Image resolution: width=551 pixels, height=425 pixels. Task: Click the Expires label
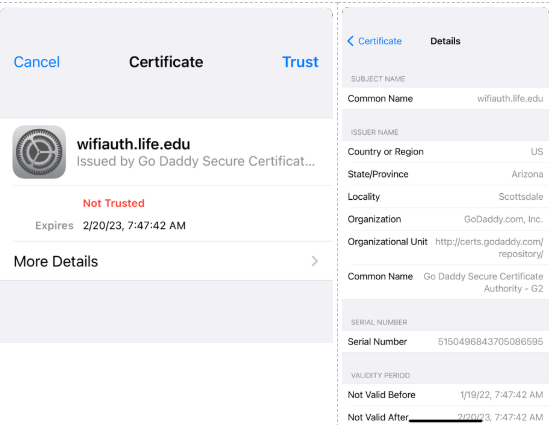54,226
